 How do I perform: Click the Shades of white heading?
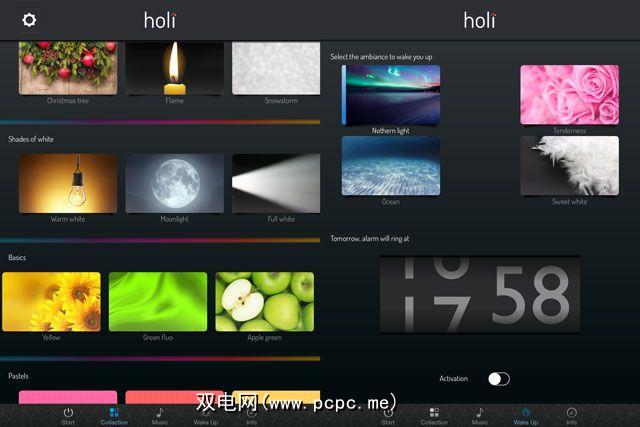coord(31,139)
